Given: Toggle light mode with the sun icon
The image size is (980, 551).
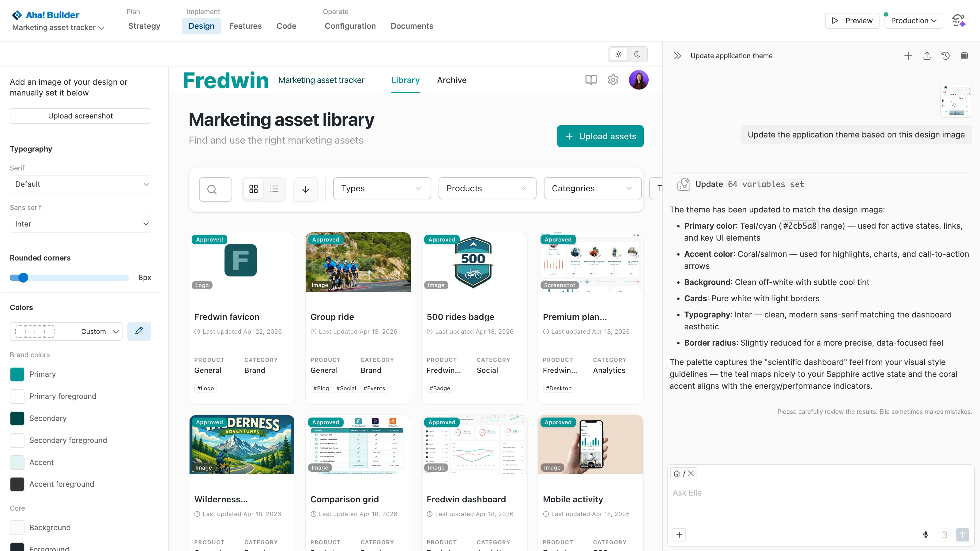Looking at the screenshot, I should 619,54.
